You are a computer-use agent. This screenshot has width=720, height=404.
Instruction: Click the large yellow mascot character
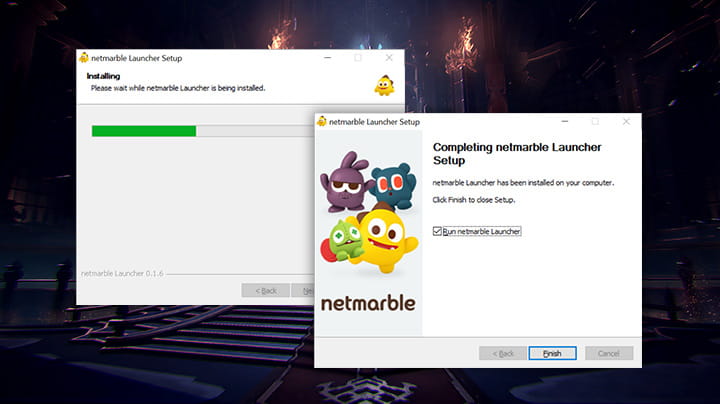pyautogui.click(x=384, y=240)
